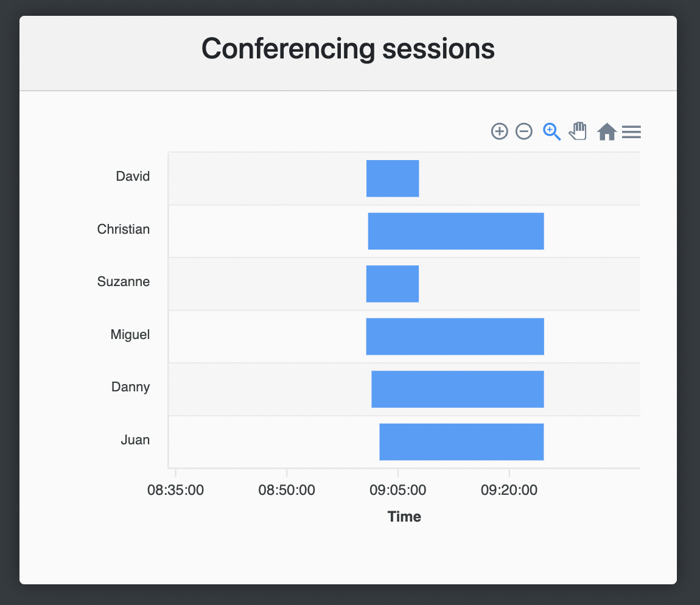Click the 08:35:00 time axis label
This screenshot has width=700, height=605.
click(x=175, y=490)
